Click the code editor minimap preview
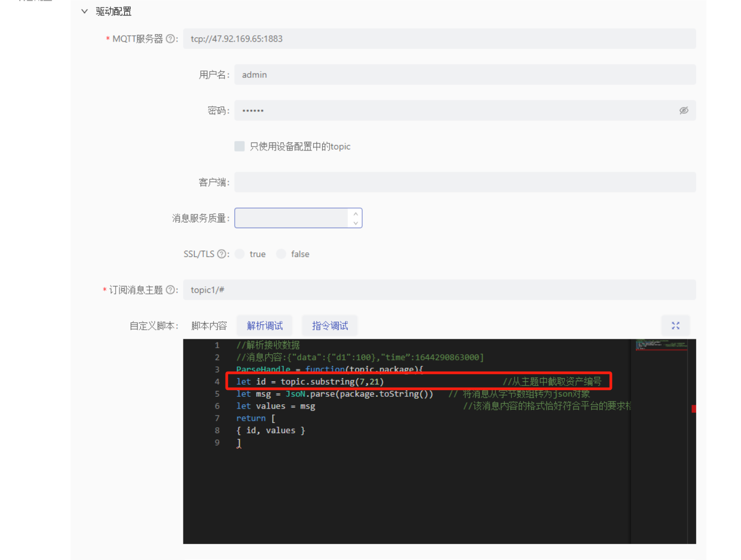741x560 pixels. click(x=662, y=346)
